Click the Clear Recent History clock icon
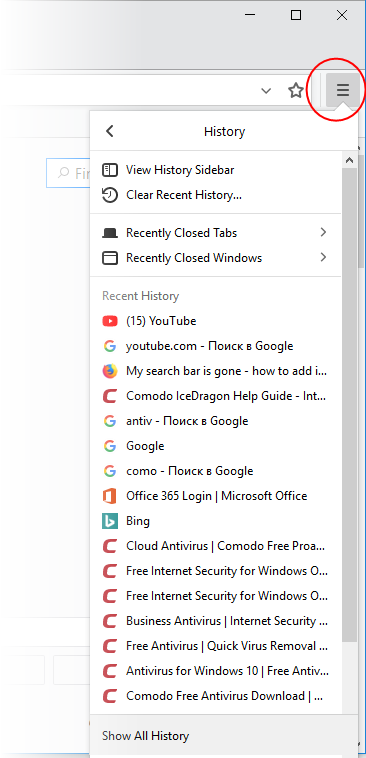 coord(110,195)
